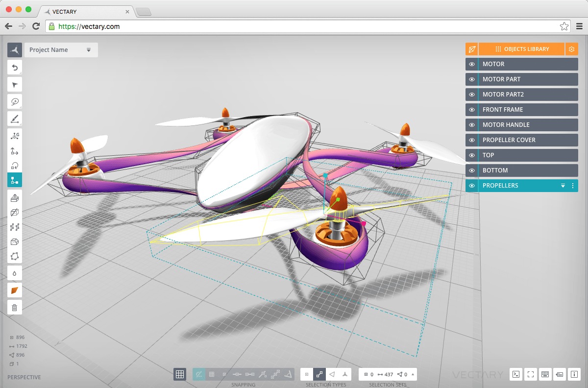Hide the FRONT FRAME object
This screenshot has height=388, width=588.
(x=471, y=109)
